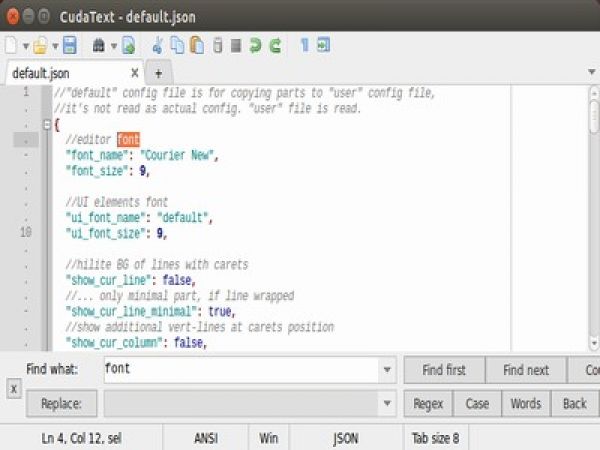Click the "ui_font_size" key text
The height and width of the screenshot is (450, 600).
point(105,233)
